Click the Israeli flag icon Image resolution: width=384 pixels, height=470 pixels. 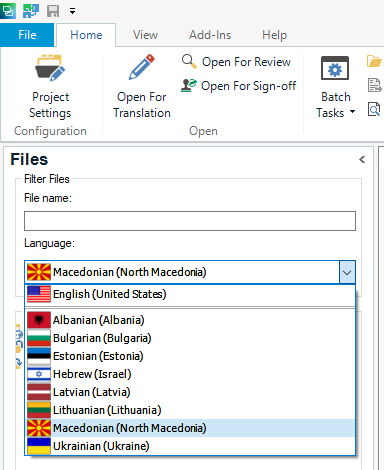tap(39, 374)
